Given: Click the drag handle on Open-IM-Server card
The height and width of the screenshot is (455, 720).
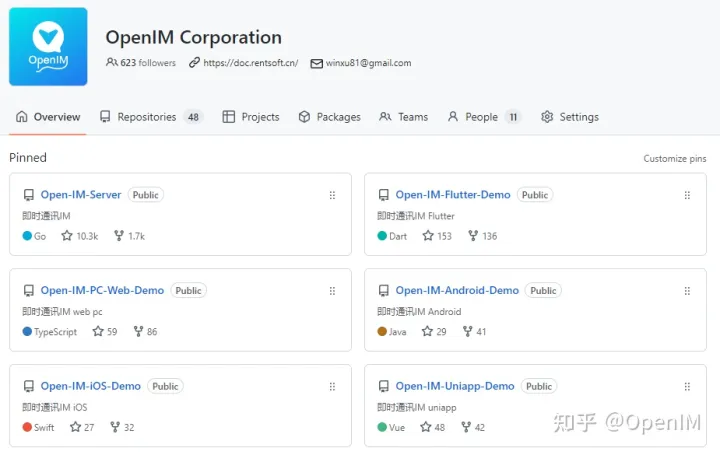Looking at the screenshot, I should click(x=332, y=195).
